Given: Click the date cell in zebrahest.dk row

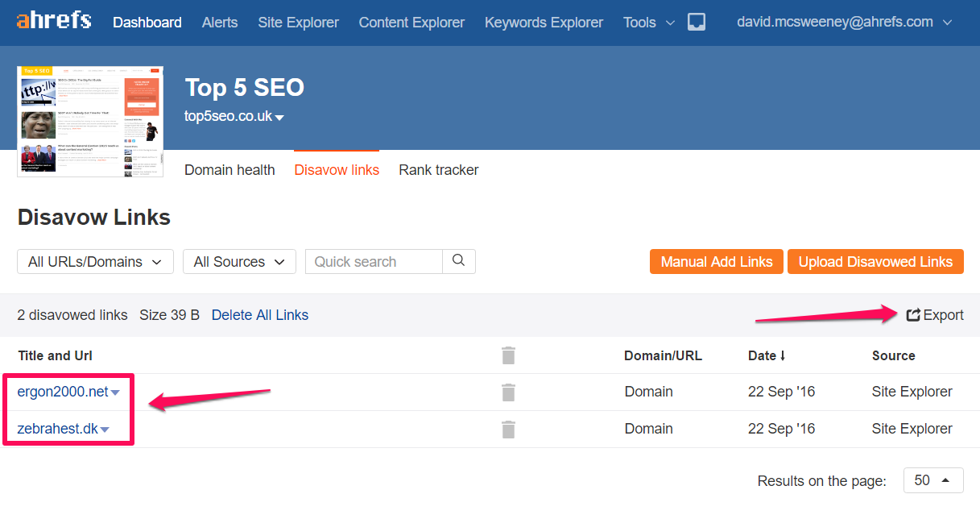Looking at the screenshot, I should 782,429.
